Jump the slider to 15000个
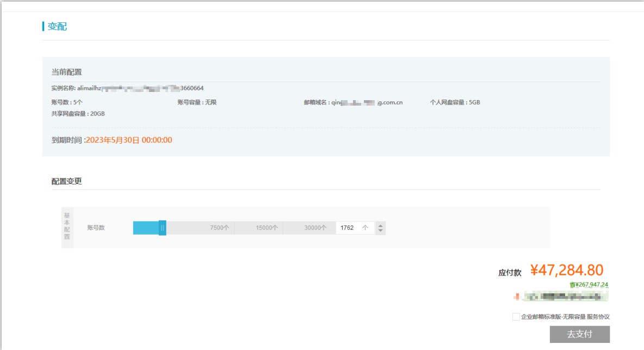Viewport: 644px width, 350px height. pyautogui.click(x=267, y=228)
